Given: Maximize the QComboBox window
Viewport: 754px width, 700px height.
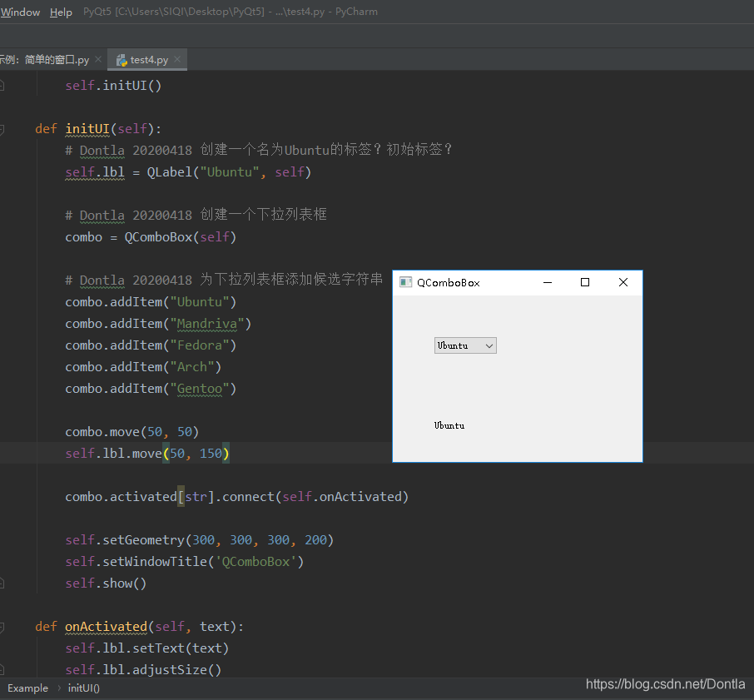Looking at the screenshot, I should (585, 282).
